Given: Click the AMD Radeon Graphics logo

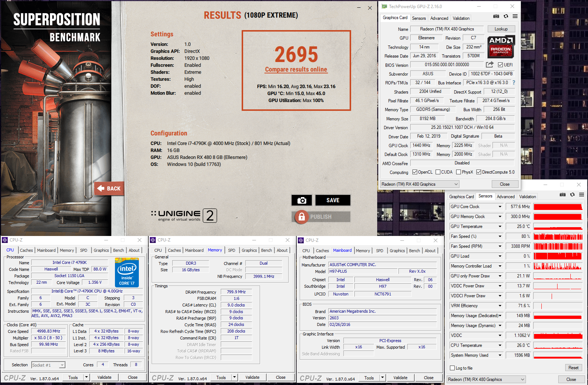Looking at the screenshot, I should point(501,47).
